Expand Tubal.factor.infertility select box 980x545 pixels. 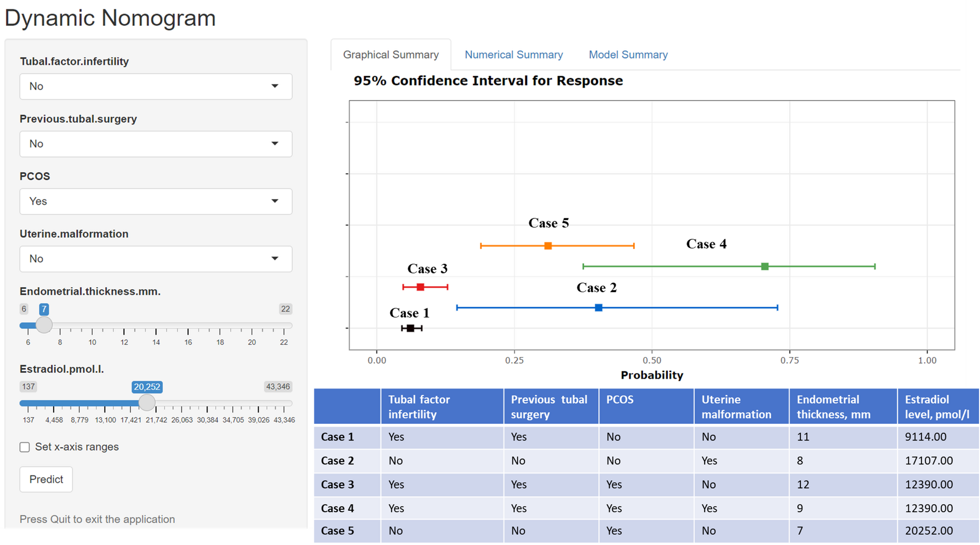click(x=146, y=86)
